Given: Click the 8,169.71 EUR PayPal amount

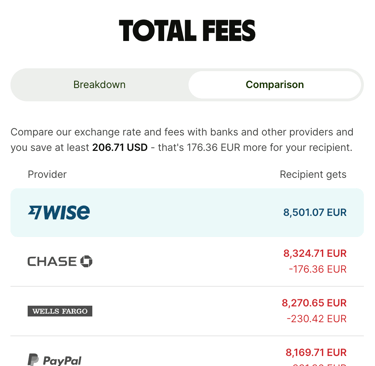Looking at the screenshot, I should pos(316,352).
